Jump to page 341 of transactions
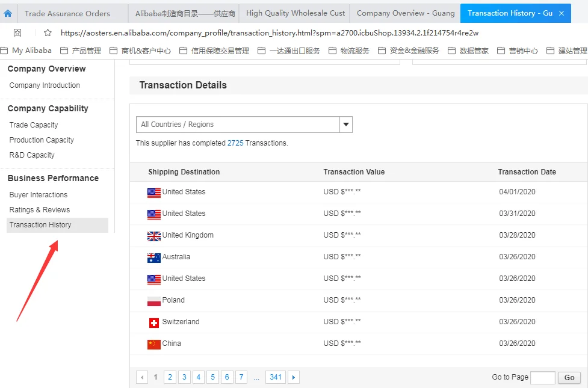Image resolution: width=588 pixels, height=388 pixels. tap(276, 378)
